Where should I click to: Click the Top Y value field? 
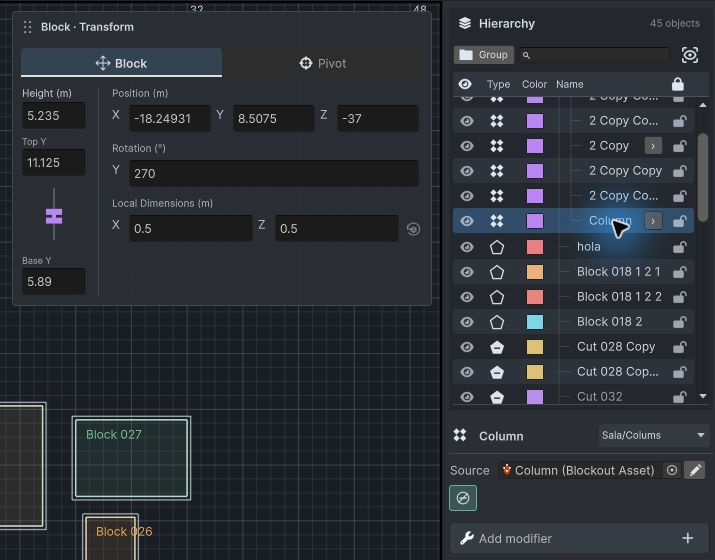click(x=54, y=162)
